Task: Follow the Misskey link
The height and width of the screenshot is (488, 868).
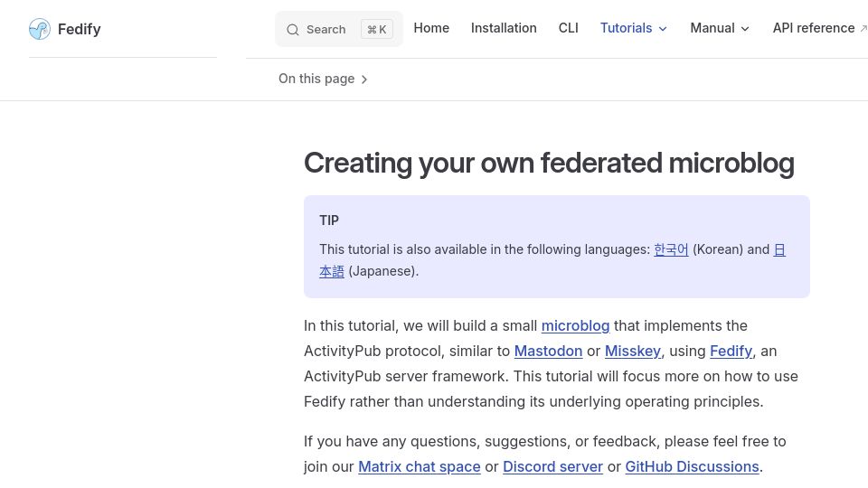Action: (x=633, y=352)
